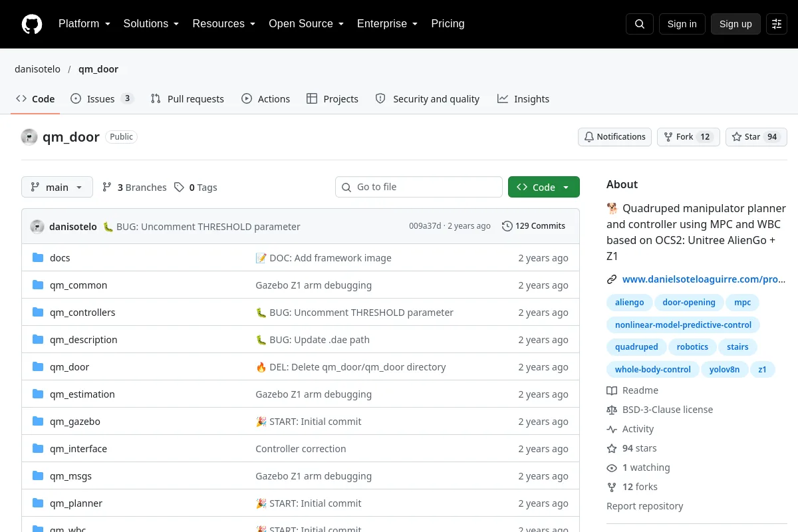Click the folder icon for docs
The height and width of the screenshot is (532, 798).
click(x=38, y=257)
